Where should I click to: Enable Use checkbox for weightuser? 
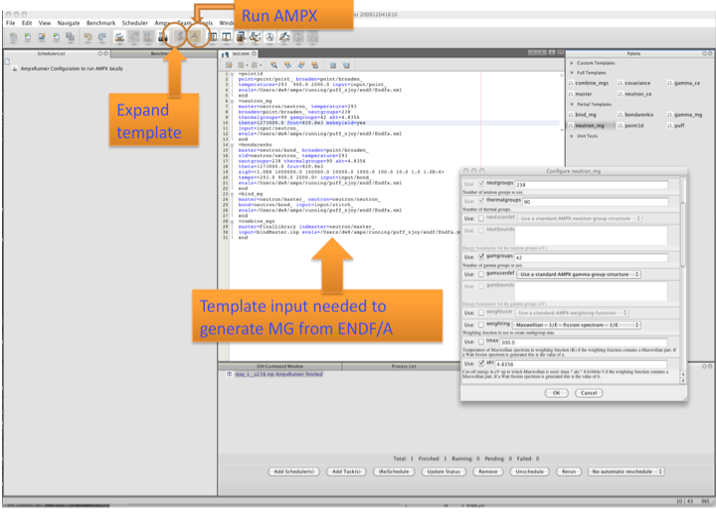[x=481, y=313]
